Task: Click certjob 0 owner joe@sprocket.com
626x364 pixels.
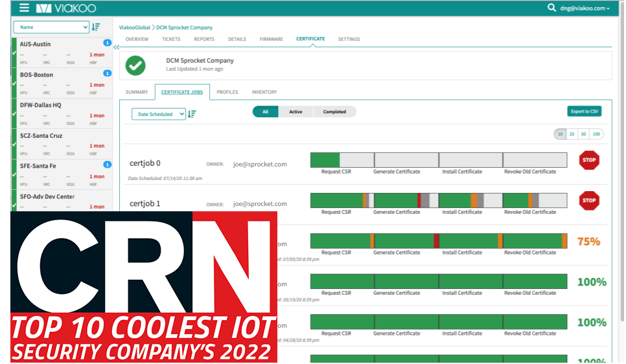Action: [260, 164]
